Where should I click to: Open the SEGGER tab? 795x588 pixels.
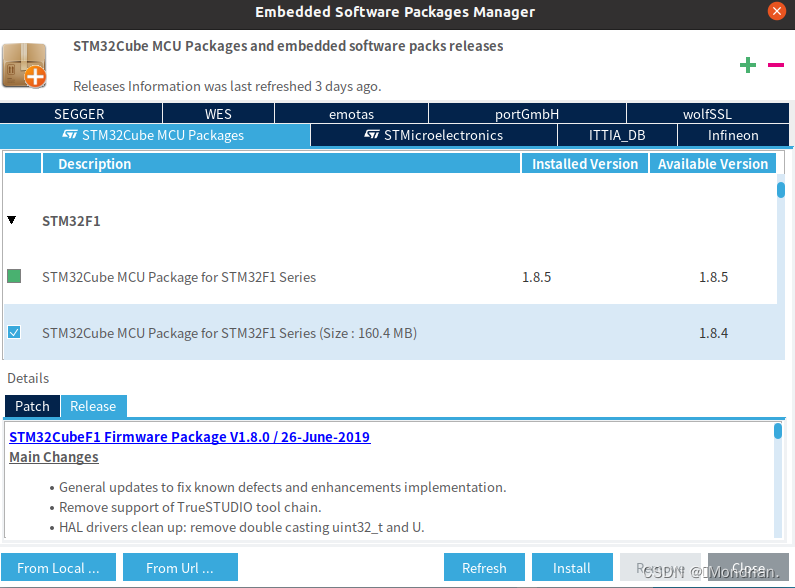pos(81,114)
